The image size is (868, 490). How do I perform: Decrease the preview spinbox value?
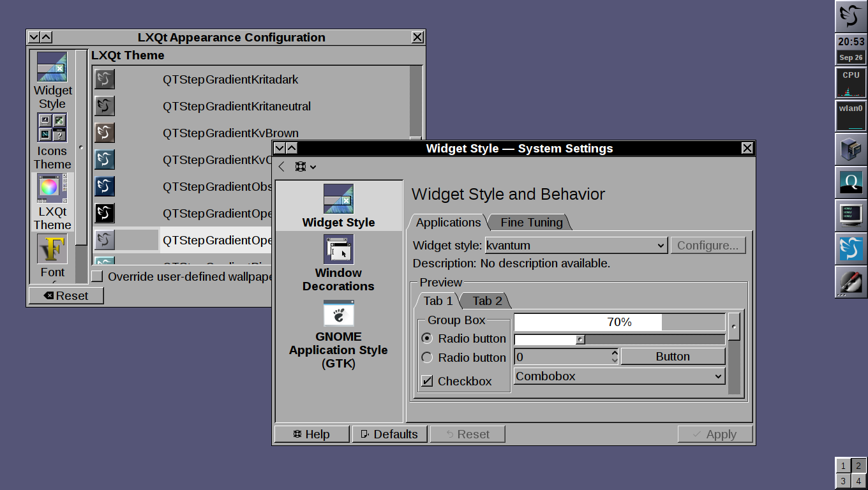[614, 360]
